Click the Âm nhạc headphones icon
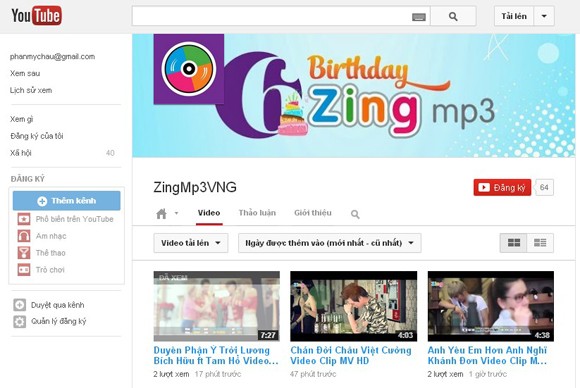 (x=24, y=236)
